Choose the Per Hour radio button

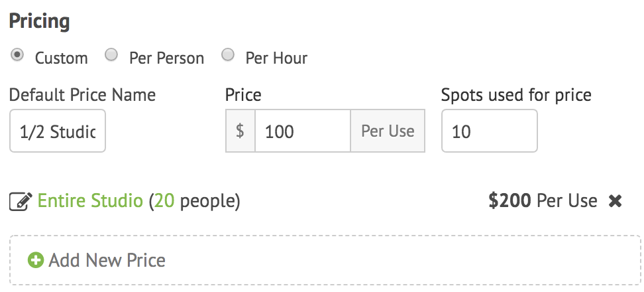228,54
